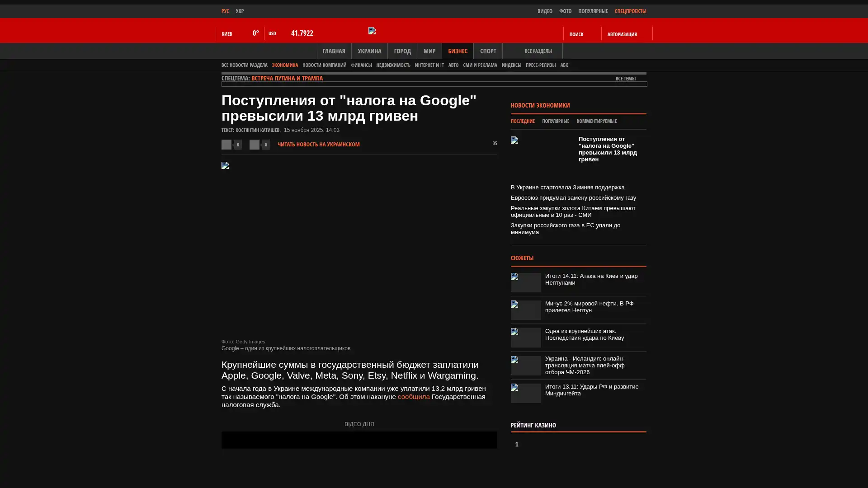Open the 'сообщила' hyperlink in article
This screenshot has width=868, height=488.
pyautogui.click(x=413, y=397)
